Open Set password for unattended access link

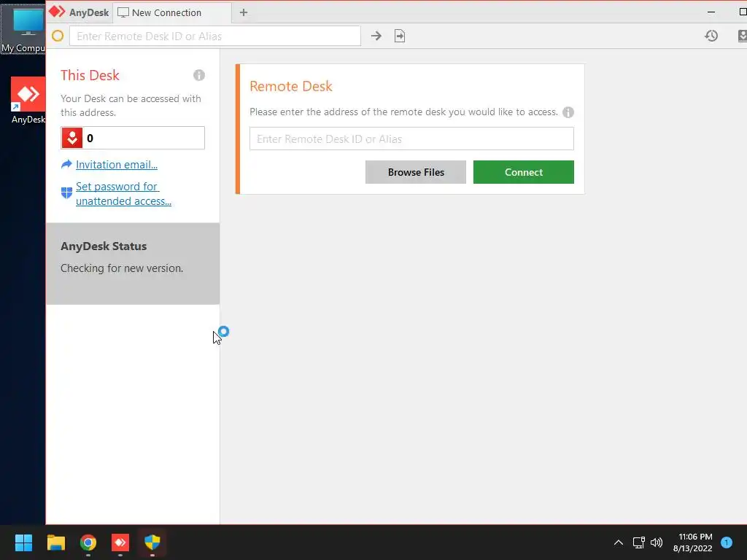tap(123, 194)
